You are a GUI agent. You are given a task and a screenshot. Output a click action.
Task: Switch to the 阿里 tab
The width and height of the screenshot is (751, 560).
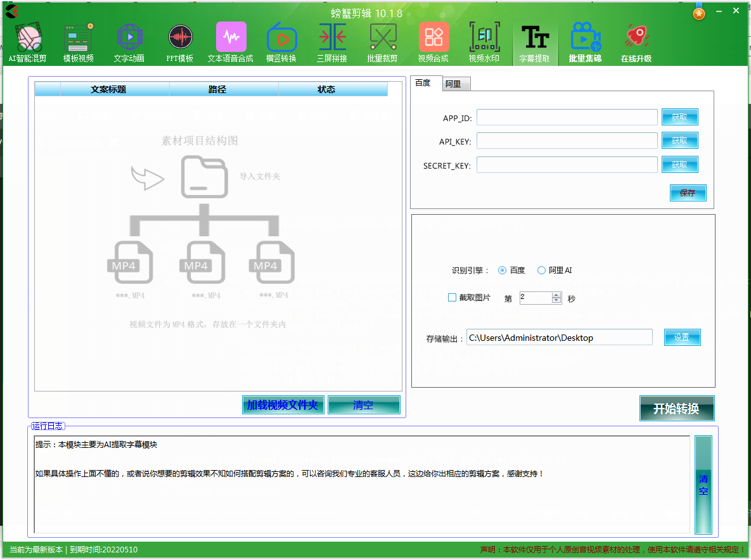tap(456, 83)
